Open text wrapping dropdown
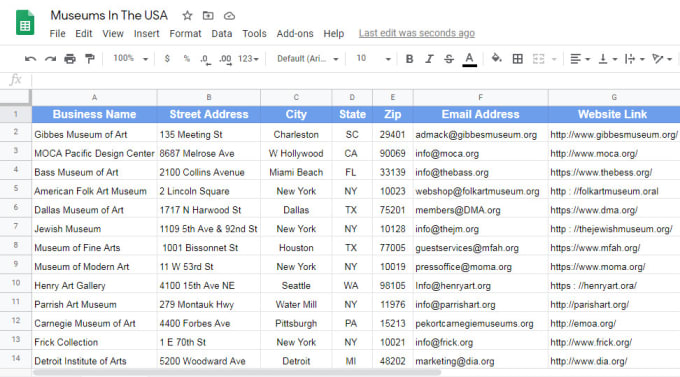This screenshot has height=377, width=680. pos(634,59)
